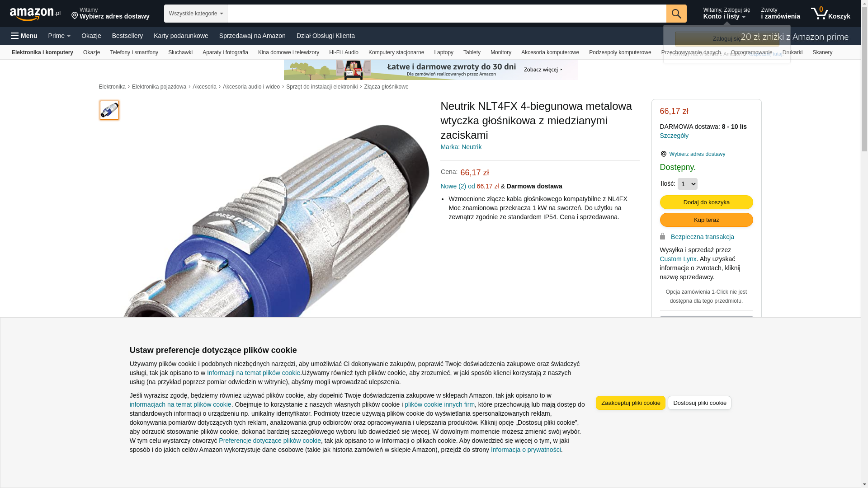This screenshot has width=868, height=488.
Task: Click the Kup teraz button
Action: pyautogui.click(x=706, y=220)
